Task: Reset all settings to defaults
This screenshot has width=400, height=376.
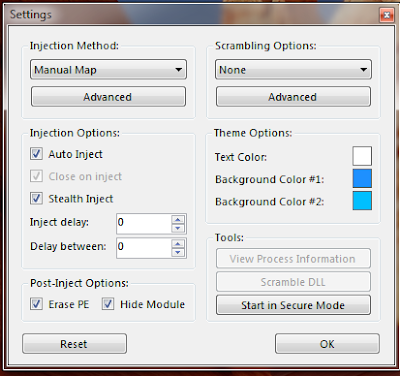Action: (74, 344)
